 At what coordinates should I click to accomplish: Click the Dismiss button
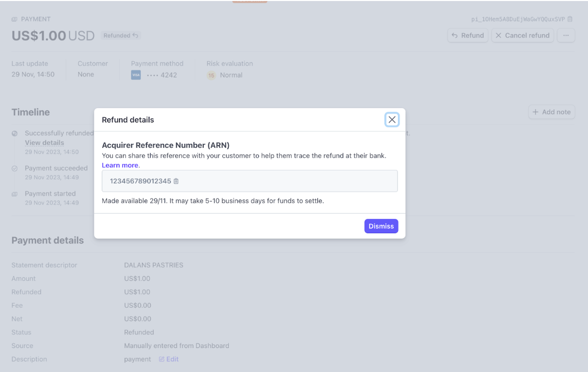[381, 226]
